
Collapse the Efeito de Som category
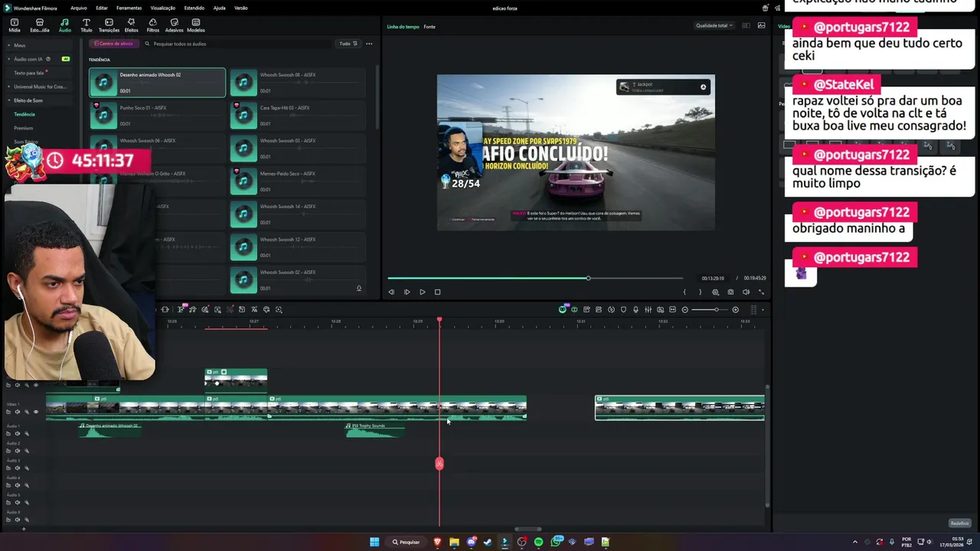(9, 100)
